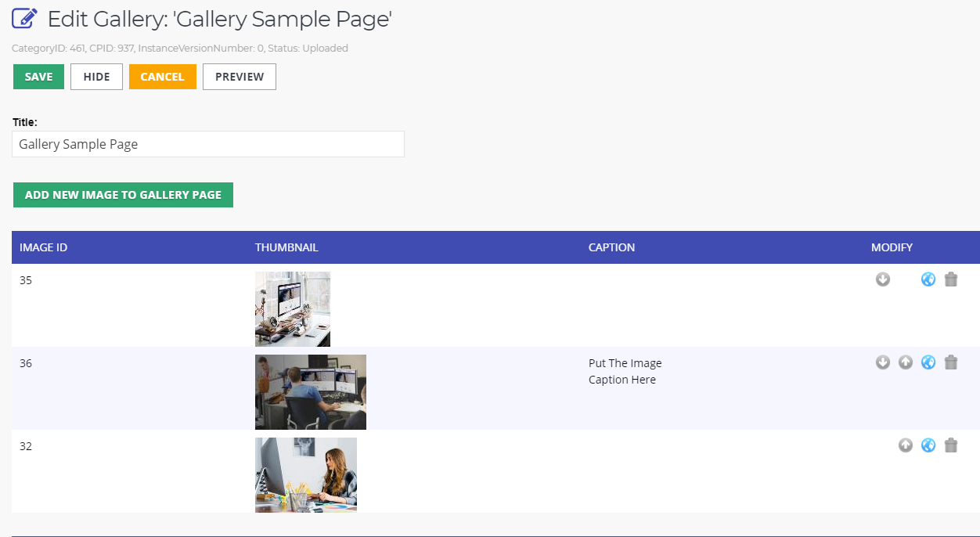Delete image 35 with trash icon
Screen dimensions: 980x537
pyautogui.click(x=951, y=279)
